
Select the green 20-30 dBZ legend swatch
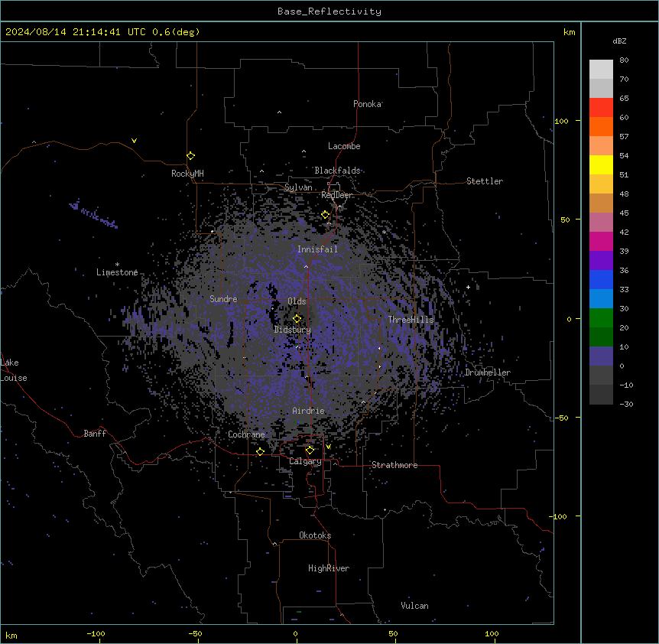(601, 318)
